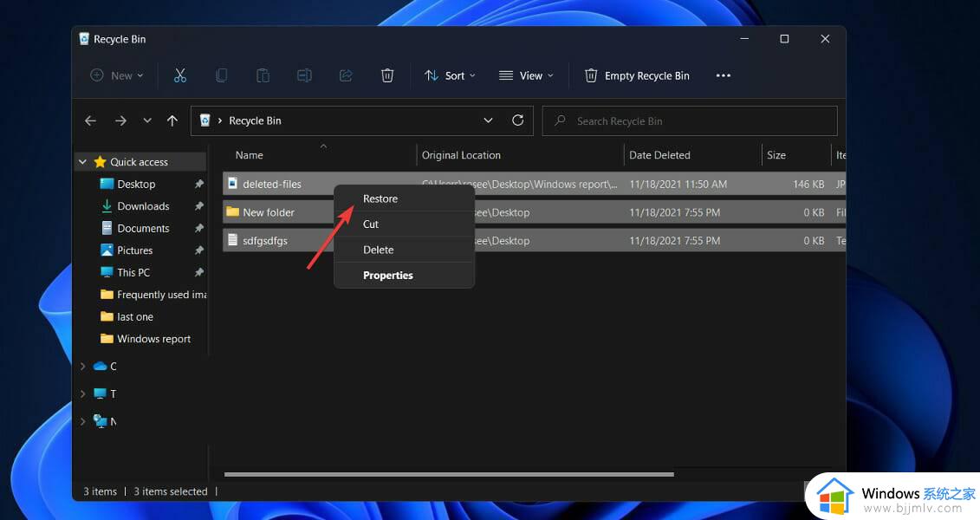This screenshot has width=980, height=520.
Task: Open Pictures in Quick access
Action: (135, 250)
